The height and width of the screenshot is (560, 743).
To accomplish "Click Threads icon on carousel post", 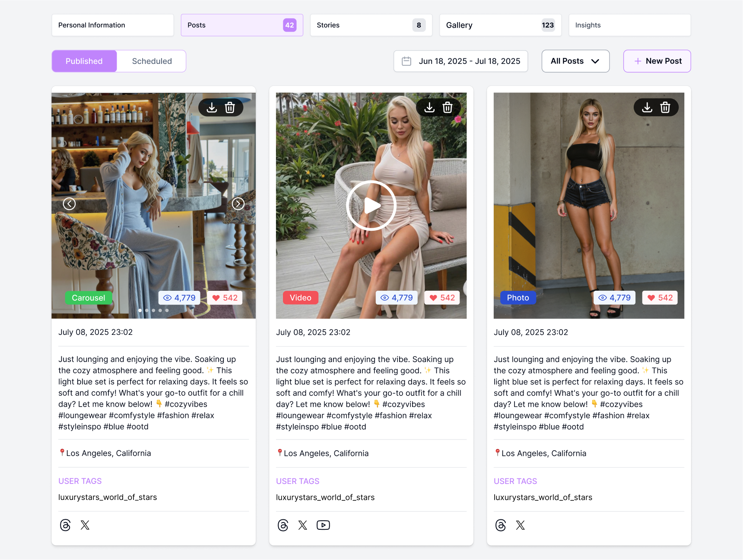I will (x=65, y=525).
